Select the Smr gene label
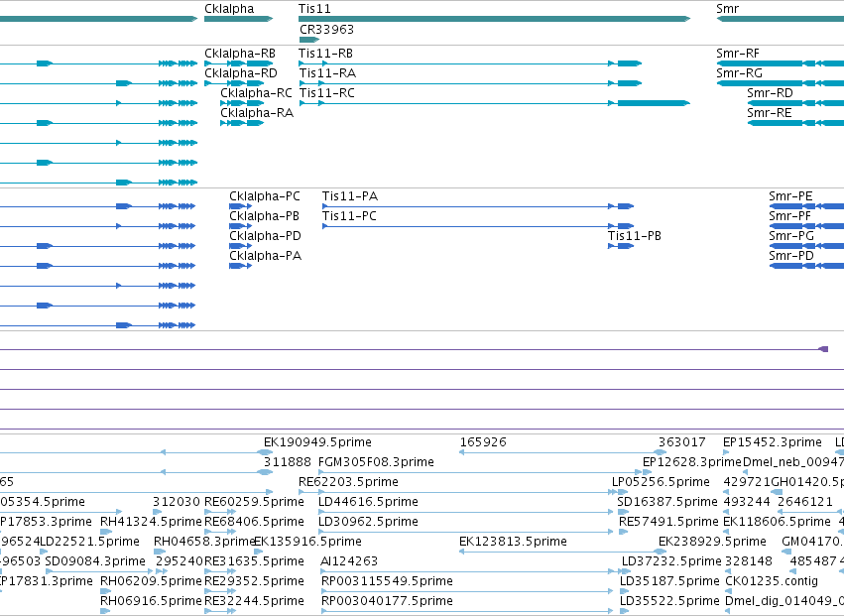Image resolution: width=844 pixels, height=616 pixels. [x=727, y=9]
